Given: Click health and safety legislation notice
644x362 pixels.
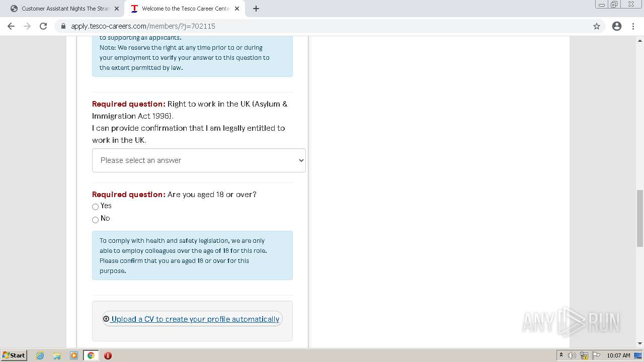Looking at the screenshot, I should (192, 255).
